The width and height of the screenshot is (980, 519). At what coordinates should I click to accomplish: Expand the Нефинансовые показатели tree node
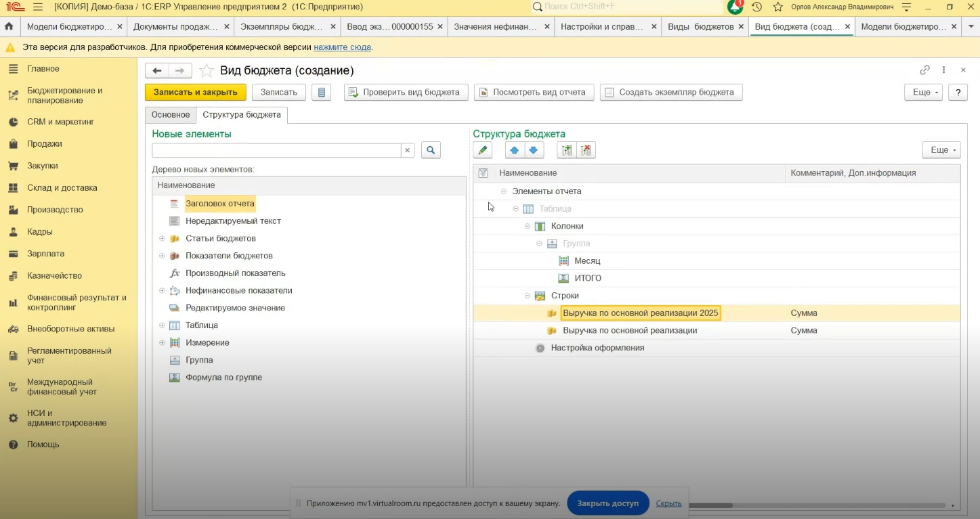[162, 291]
